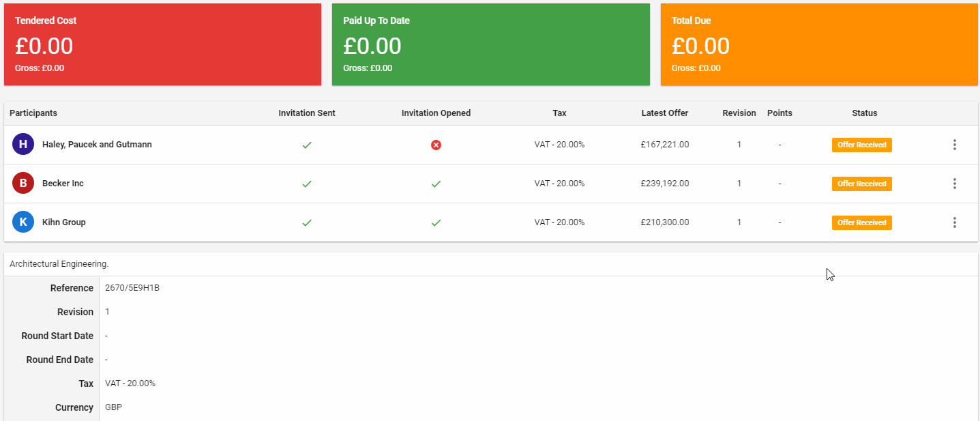The width and height of the screenshot is (980, 421).
Task: Click the green Paid Up To Date card
Action: 490,44
